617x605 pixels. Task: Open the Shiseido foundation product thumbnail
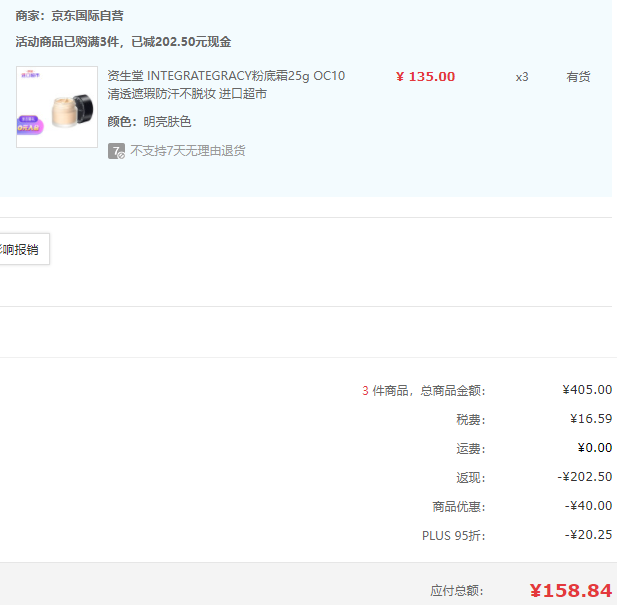pos(57,107)
